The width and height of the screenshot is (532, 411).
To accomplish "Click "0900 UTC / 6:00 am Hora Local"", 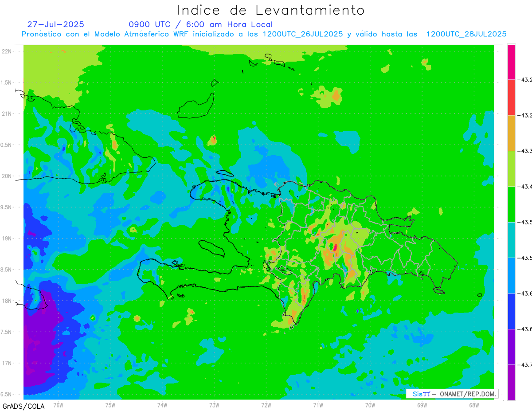I will (x=201, y=24).
